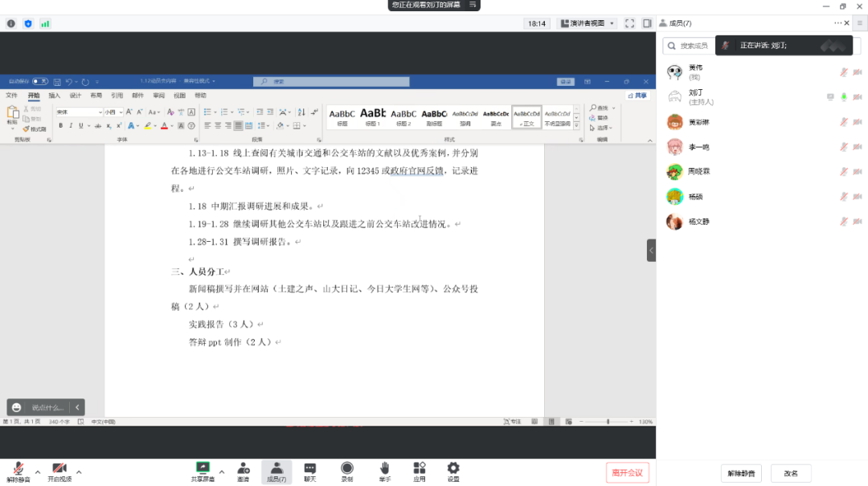The width and height of the screenshot is (868, 486).
Task: Open the Design tab in Word
Action: click(x=75, y=95)
